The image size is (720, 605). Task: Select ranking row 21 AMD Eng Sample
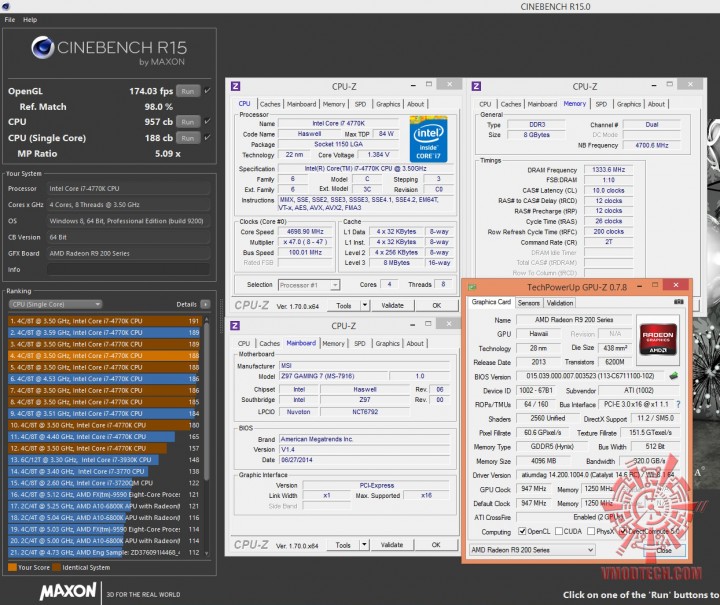point(104,552)
